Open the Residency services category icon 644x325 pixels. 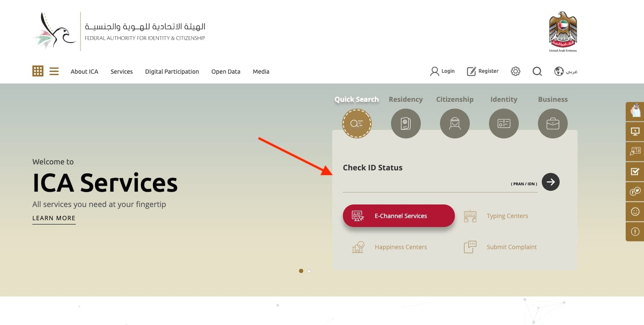tap(405, 123)
